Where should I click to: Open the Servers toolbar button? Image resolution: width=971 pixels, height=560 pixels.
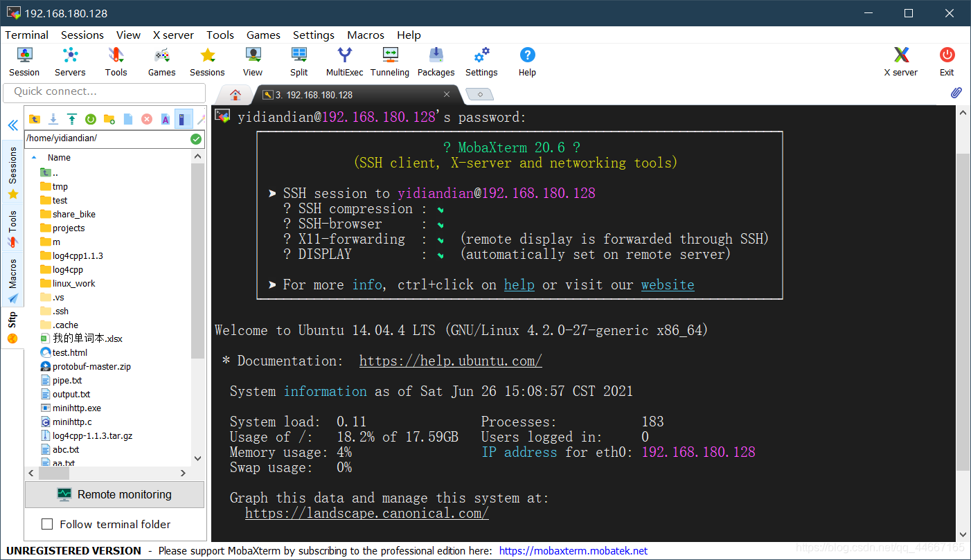click(70, 62)
